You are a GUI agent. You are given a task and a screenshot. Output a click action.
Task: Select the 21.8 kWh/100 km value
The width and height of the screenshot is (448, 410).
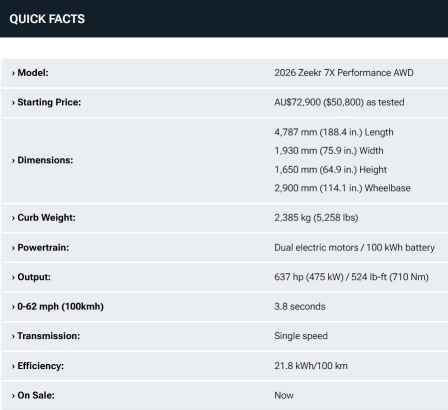point(311,366)
